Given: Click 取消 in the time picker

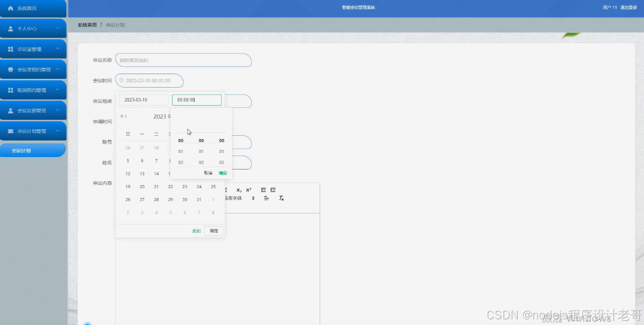Looking at the screenshot, I should [x=208, y=173].
